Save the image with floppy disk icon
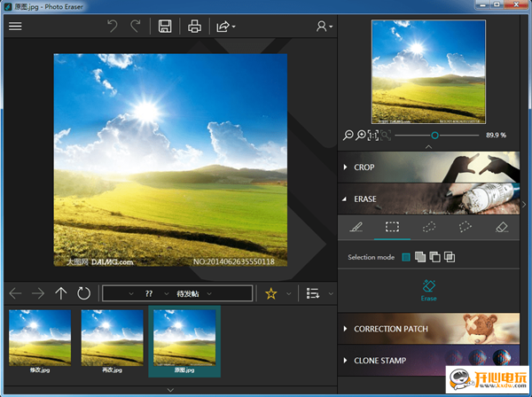This screenshot has width=532, height=397. point(165,26)
